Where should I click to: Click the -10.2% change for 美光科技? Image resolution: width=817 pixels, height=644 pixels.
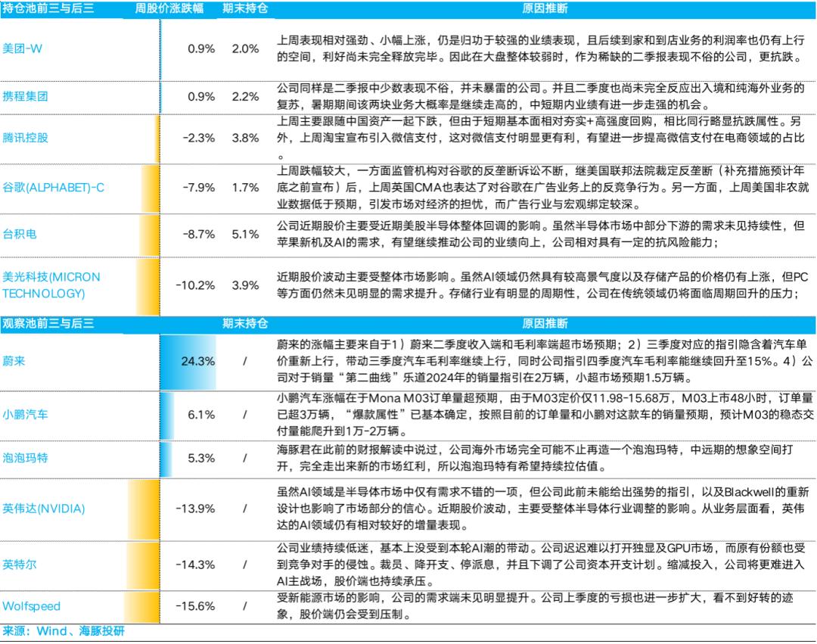coord(195,285)
